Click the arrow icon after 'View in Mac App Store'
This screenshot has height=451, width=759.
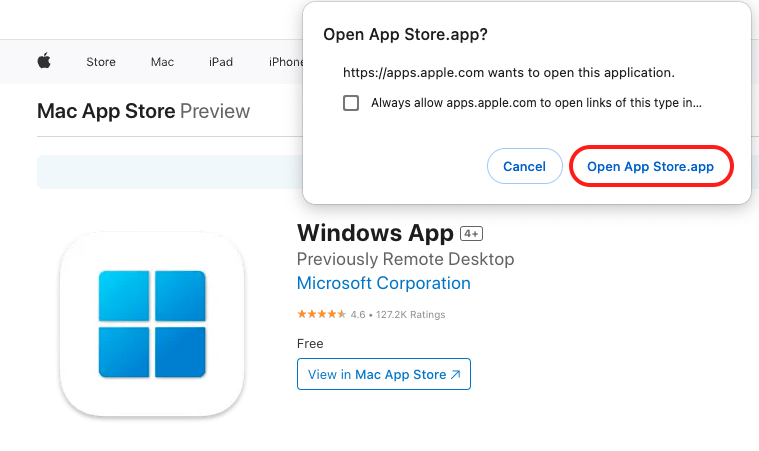(x=456, y=375)
